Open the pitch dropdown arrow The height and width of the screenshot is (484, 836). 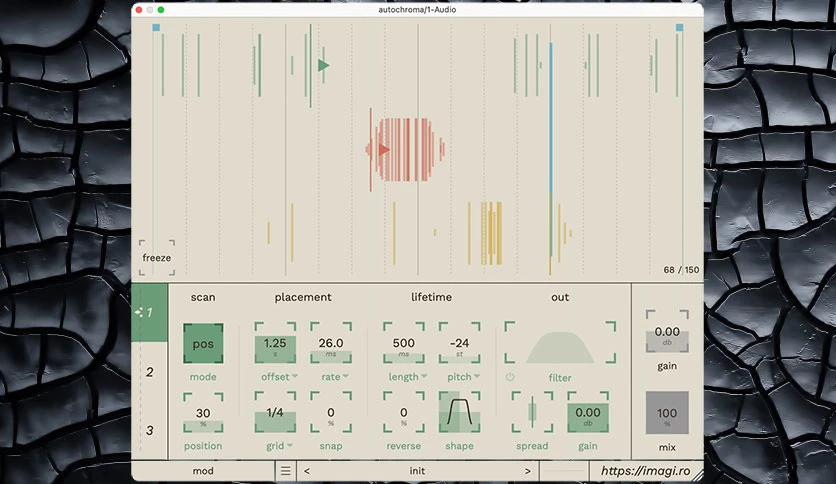point(477,376)
